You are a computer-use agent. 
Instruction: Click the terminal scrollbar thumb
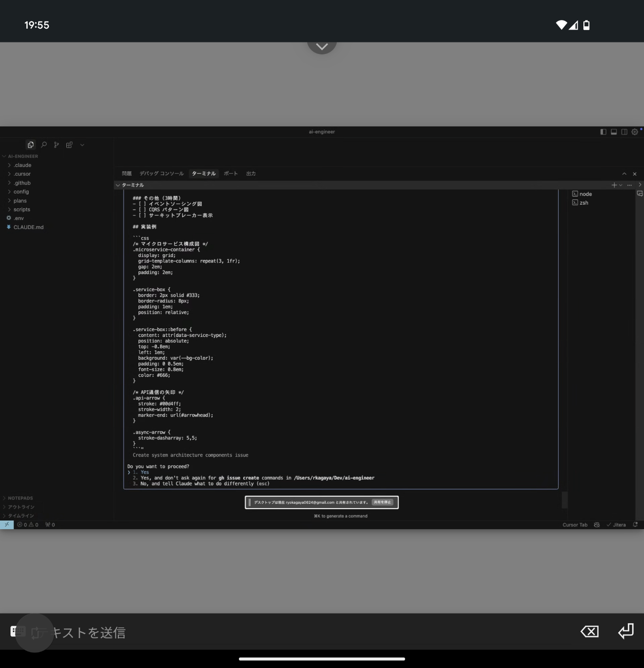pyautogui.click(x=565, y=500)
